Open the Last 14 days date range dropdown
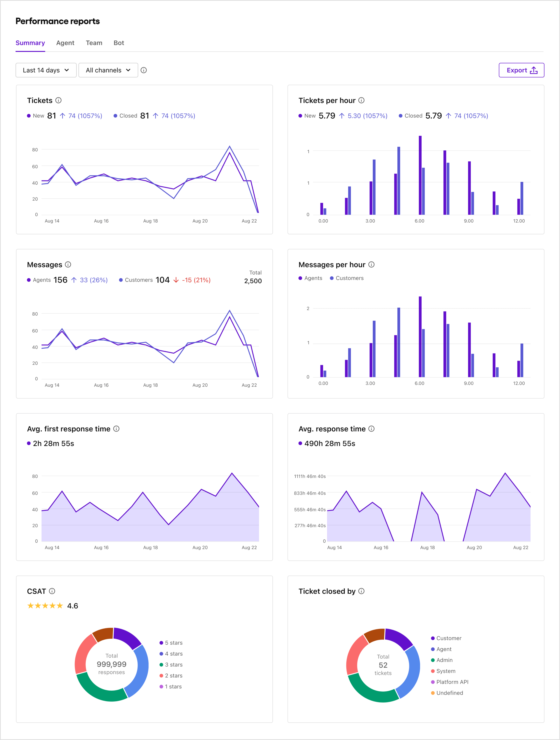Image resolution: width=560 pixels, height=740 pixels. [46, 70]
